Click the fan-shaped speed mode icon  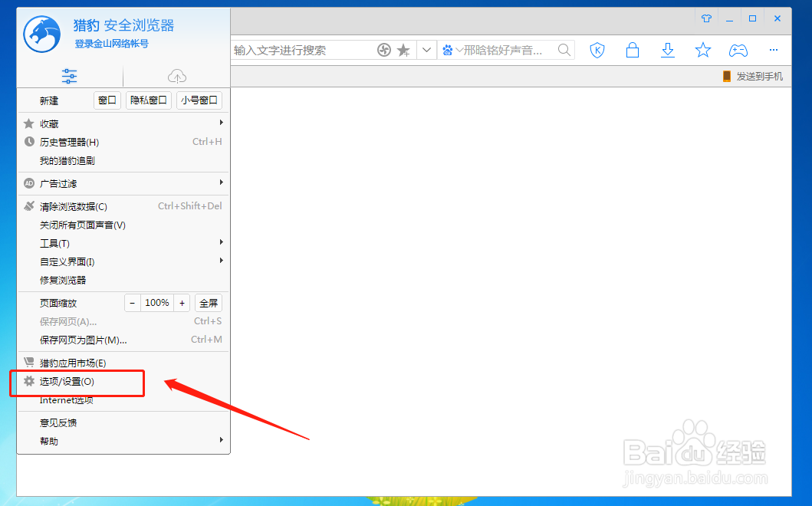click(383, 51)
